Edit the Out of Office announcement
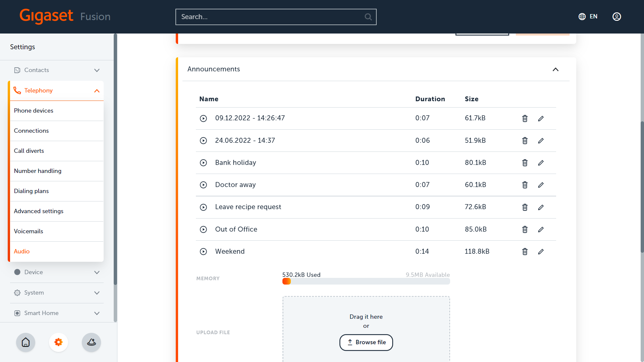This screenshot has height=362, width=644. tap(541, 230)
